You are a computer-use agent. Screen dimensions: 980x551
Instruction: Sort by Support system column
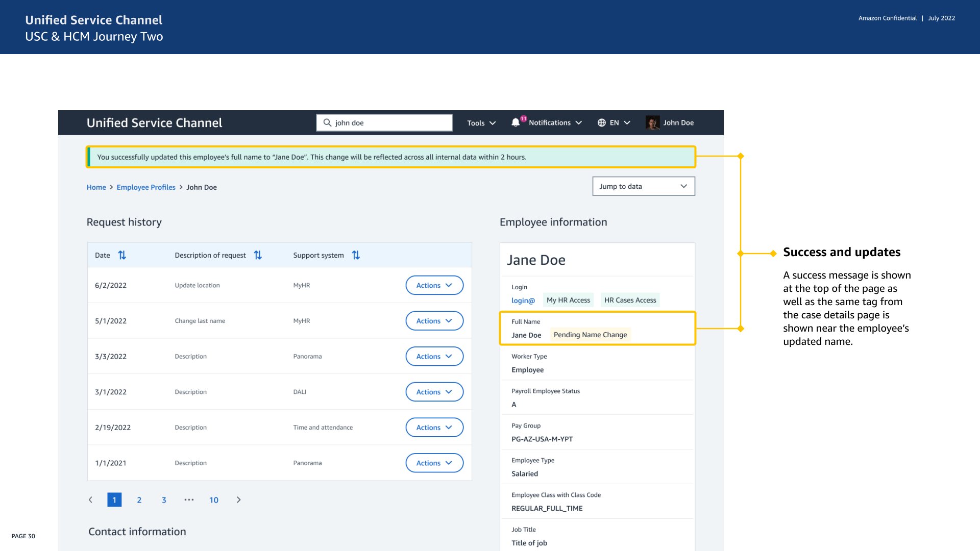[x=356, y=255]
